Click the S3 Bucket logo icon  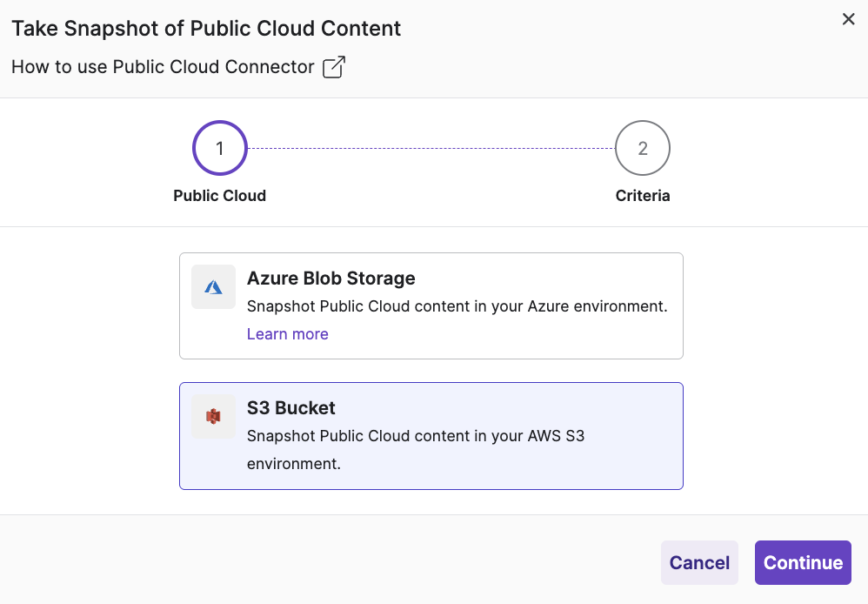click(213, 416)
